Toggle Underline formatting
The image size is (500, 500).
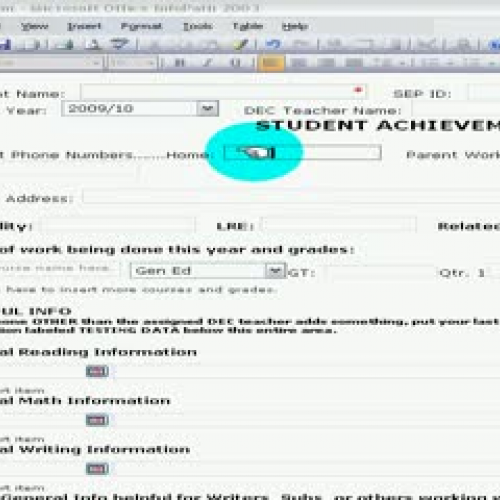[x=235, y=63]
